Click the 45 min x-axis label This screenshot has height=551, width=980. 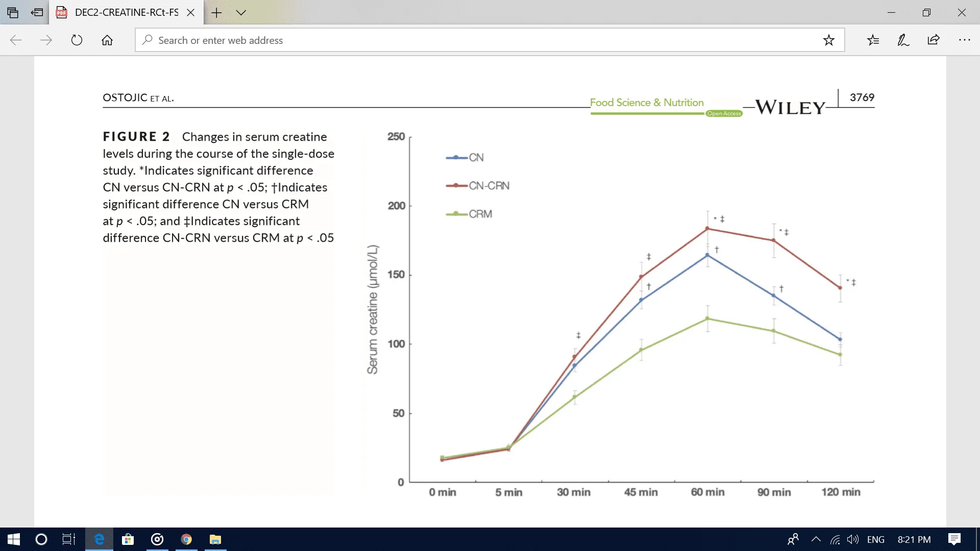tap(641, 492)
